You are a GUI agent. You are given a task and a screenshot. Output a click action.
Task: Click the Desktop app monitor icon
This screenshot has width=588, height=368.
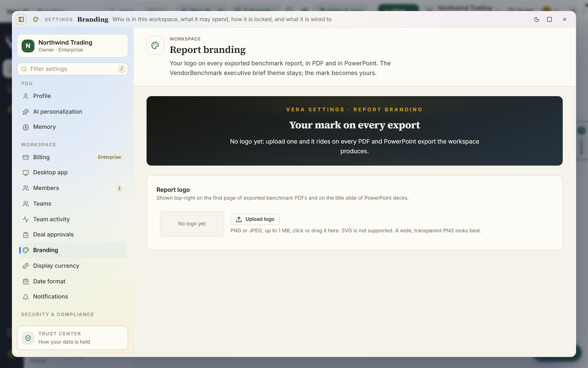pos(26,173)
